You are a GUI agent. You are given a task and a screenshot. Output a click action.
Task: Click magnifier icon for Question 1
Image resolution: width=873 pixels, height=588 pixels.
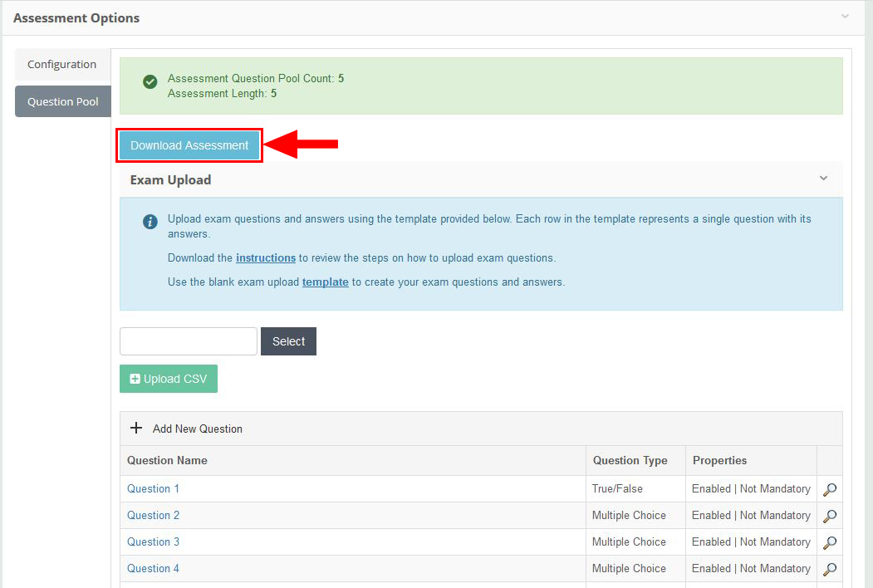pos(829,489)
